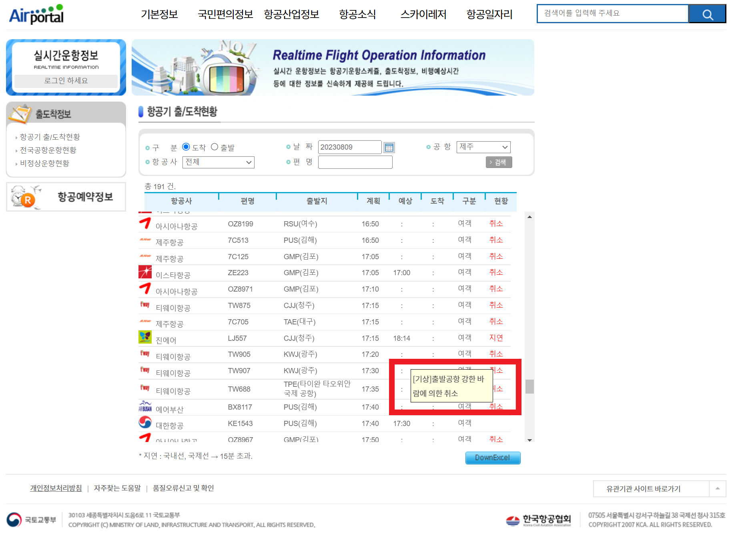Open the 항공사 airline dropdown

pyautogui.click(x=219, y=162)
